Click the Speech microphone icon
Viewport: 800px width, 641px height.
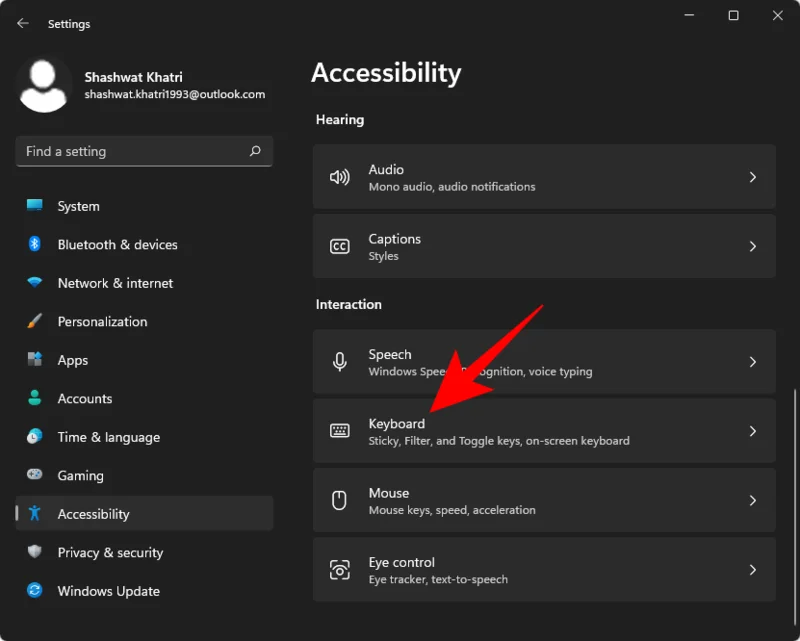tap(340, 362)
